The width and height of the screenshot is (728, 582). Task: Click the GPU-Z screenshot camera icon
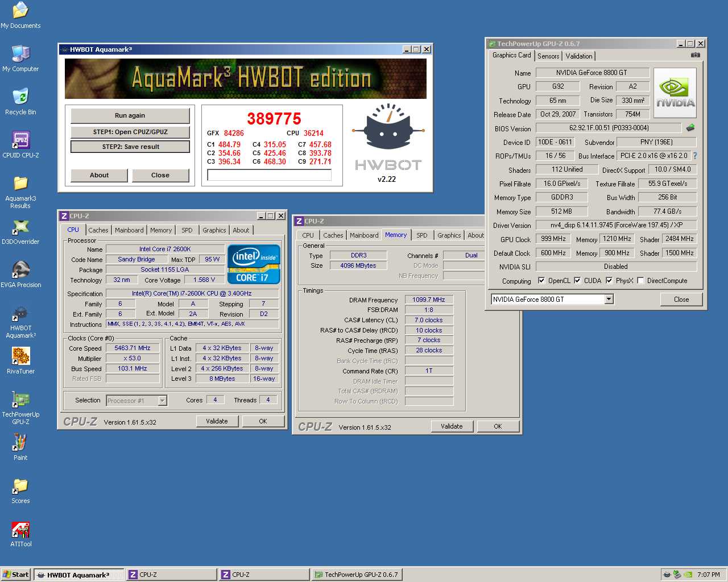coord(695,55)
